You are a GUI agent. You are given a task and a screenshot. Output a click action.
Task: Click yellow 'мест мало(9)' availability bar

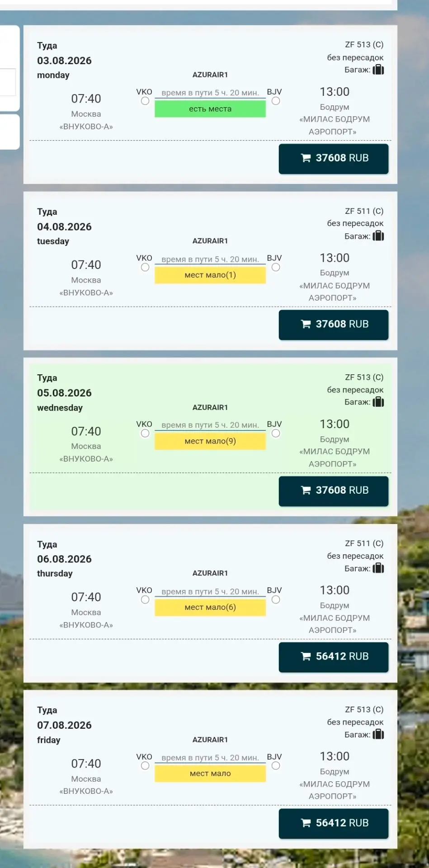[210, 441]
